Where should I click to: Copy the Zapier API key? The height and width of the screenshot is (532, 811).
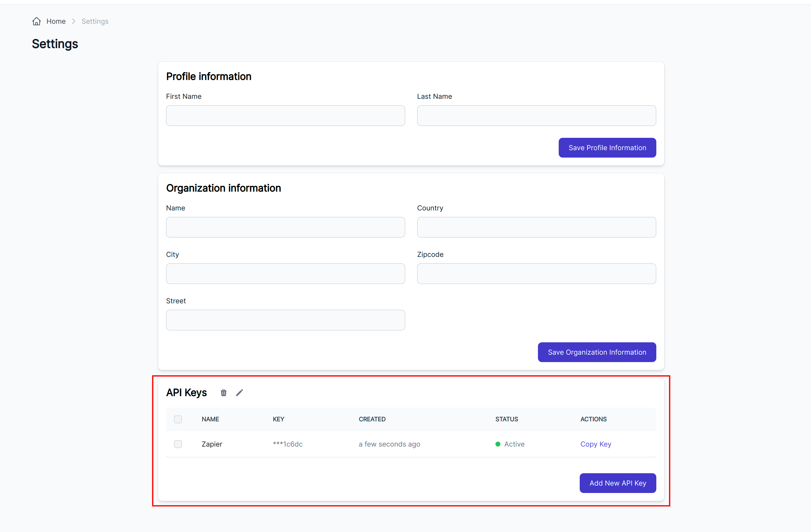[596, 444]
